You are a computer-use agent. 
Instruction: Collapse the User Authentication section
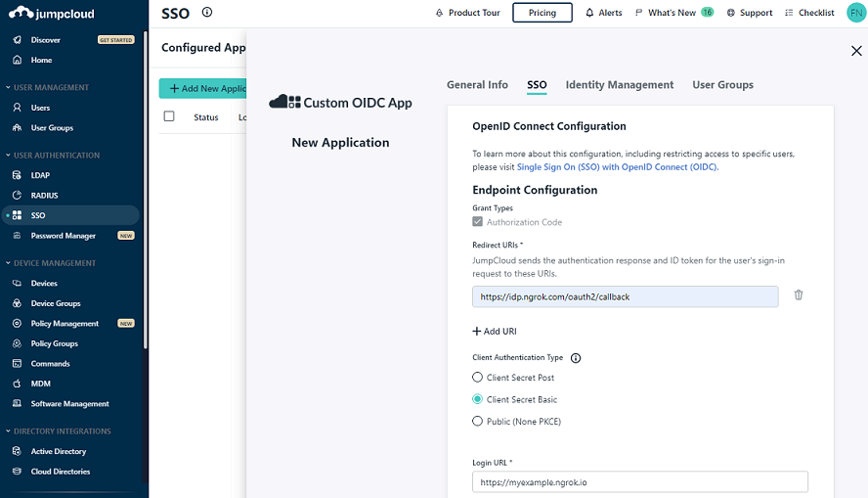click(x=53, y=156)
